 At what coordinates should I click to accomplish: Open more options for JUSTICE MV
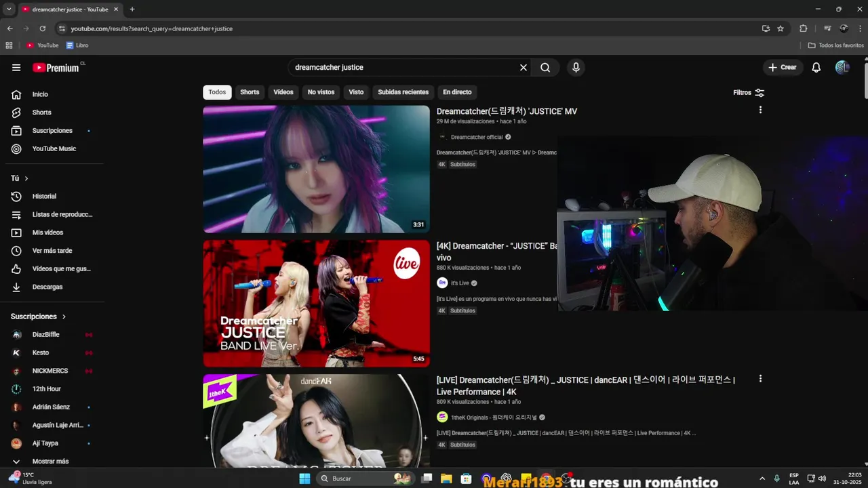(x=760, y=110)
